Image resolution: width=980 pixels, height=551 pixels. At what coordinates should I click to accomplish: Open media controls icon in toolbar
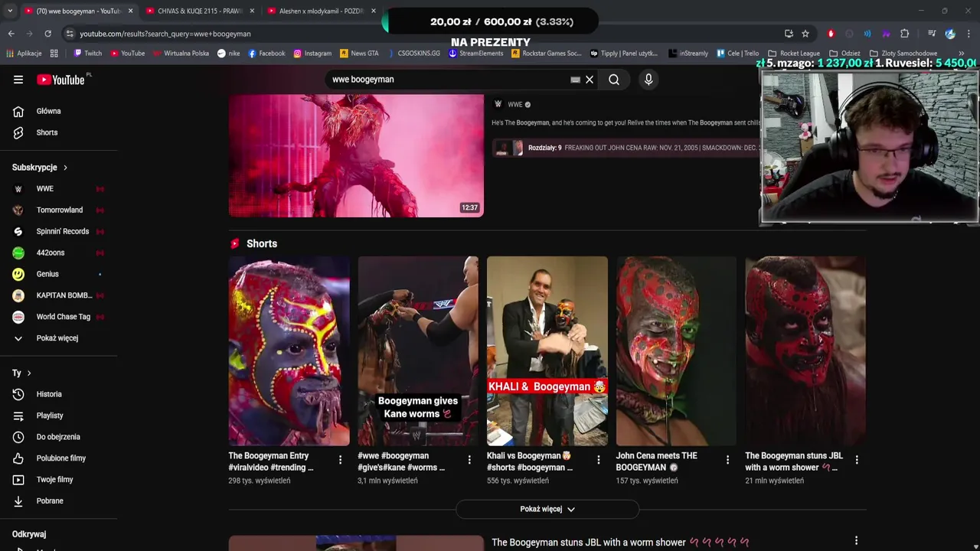coord(932,34)
